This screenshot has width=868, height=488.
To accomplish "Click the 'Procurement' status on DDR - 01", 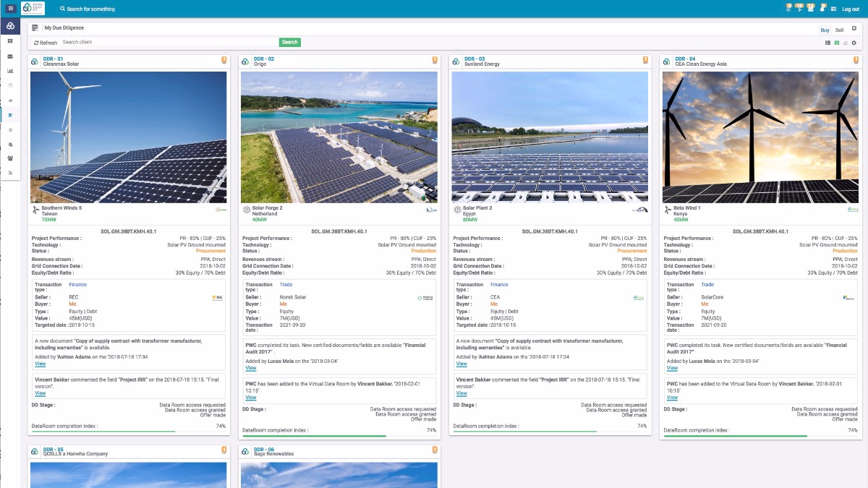I will click(x=210, y=251).
